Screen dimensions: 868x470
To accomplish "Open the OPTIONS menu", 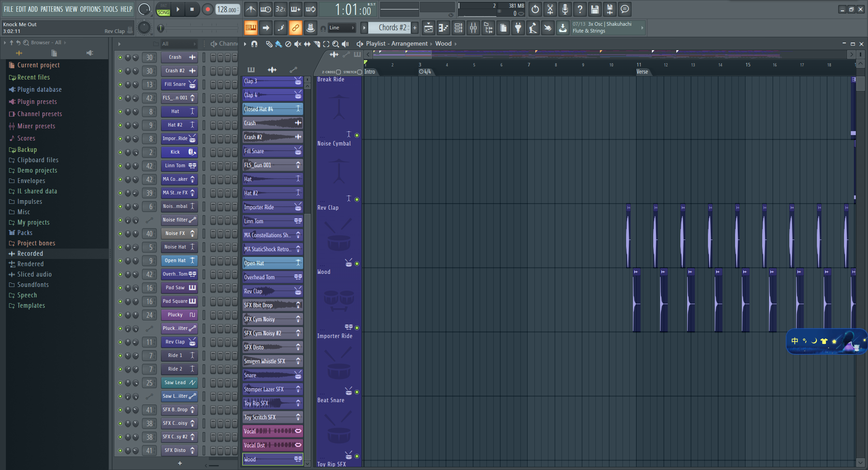I will 90,9.
